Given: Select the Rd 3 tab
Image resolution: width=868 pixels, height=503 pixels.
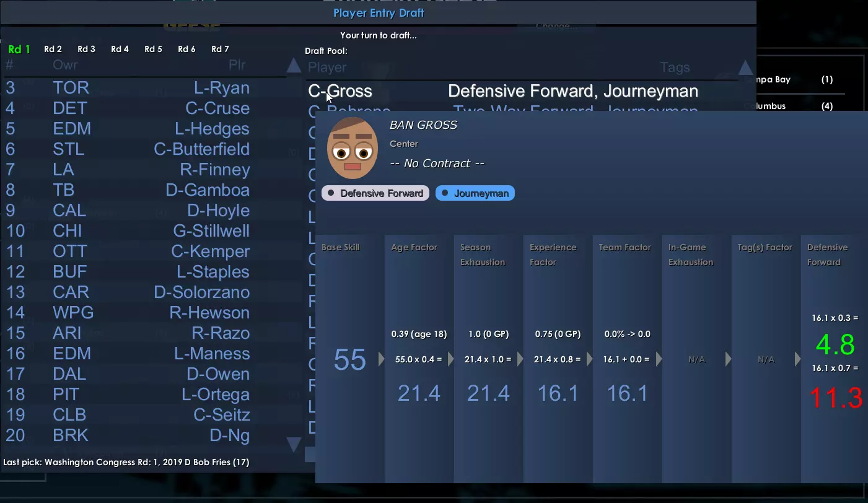Looking at the screenshot, I should coord(86,50).
